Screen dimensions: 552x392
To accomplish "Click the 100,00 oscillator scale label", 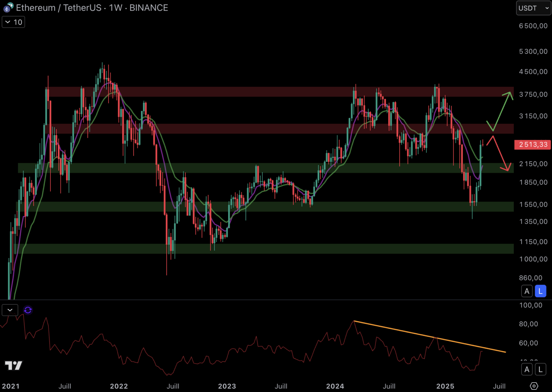I will (531, 305).
